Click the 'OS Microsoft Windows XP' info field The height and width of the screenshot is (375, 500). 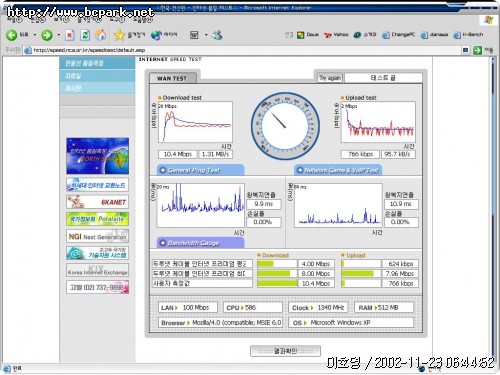351,323
